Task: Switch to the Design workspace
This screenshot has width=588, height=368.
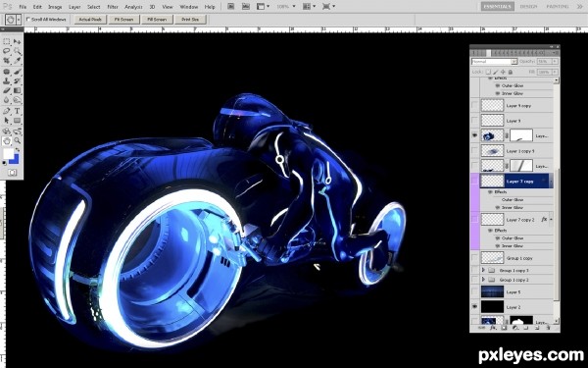Action: pos(528,7)
